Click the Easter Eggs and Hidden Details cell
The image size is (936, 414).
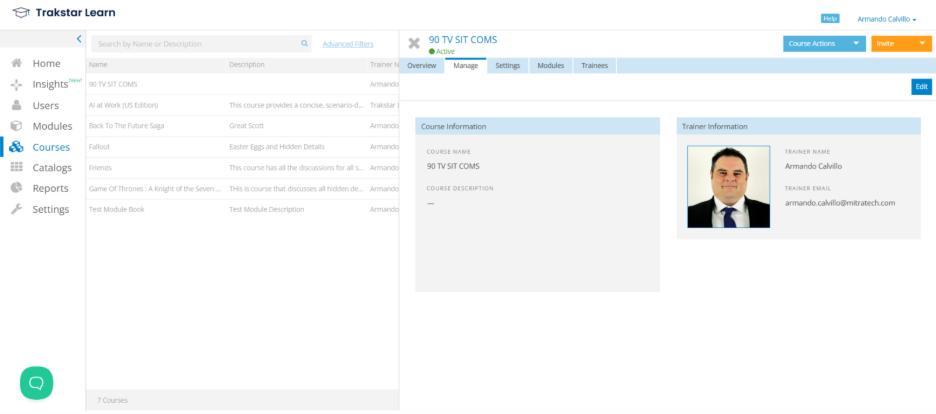click(277, 147)
